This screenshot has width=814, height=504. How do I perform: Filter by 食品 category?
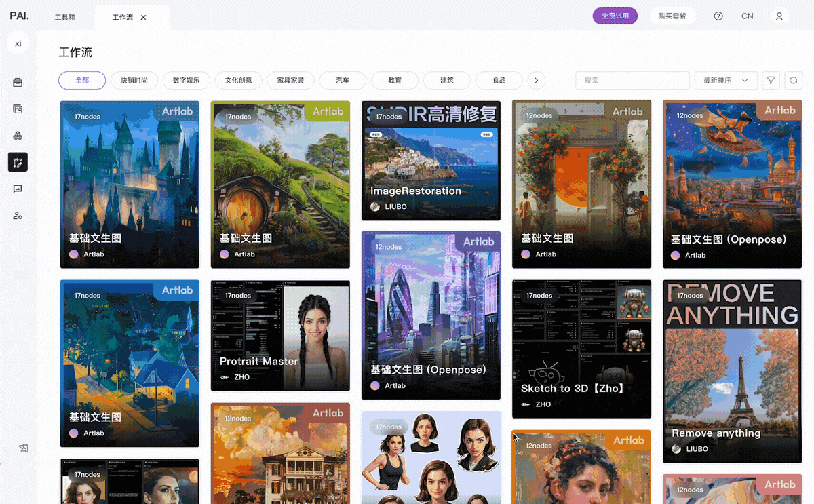499,80
